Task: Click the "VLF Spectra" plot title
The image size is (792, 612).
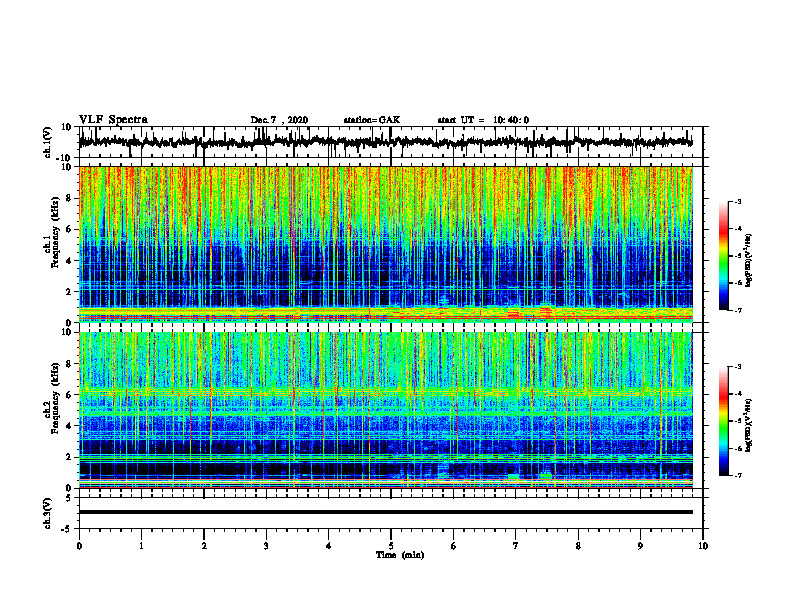Action: pyautogui.click(x=113, y=120)
